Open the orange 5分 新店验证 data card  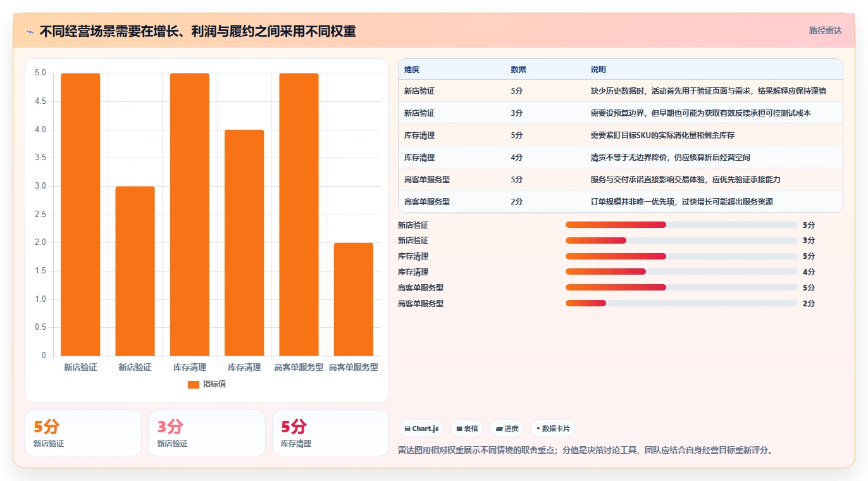click(x=83, y=433)
